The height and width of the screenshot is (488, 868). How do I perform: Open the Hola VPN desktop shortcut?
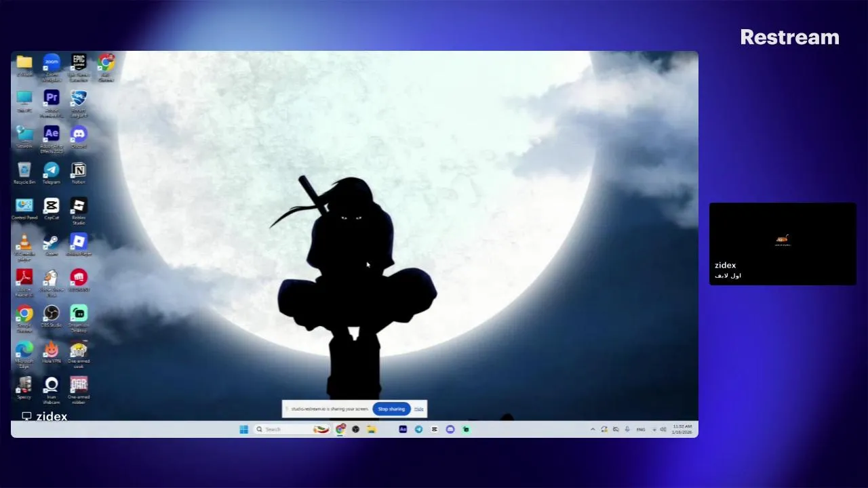(52, 352)
